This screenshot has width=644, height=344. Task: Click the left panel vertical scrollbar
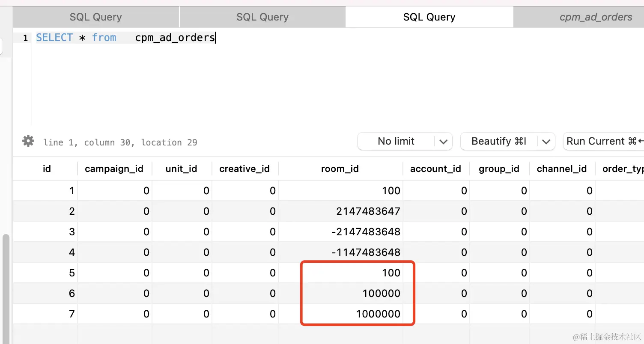click(x=5, y=288)
